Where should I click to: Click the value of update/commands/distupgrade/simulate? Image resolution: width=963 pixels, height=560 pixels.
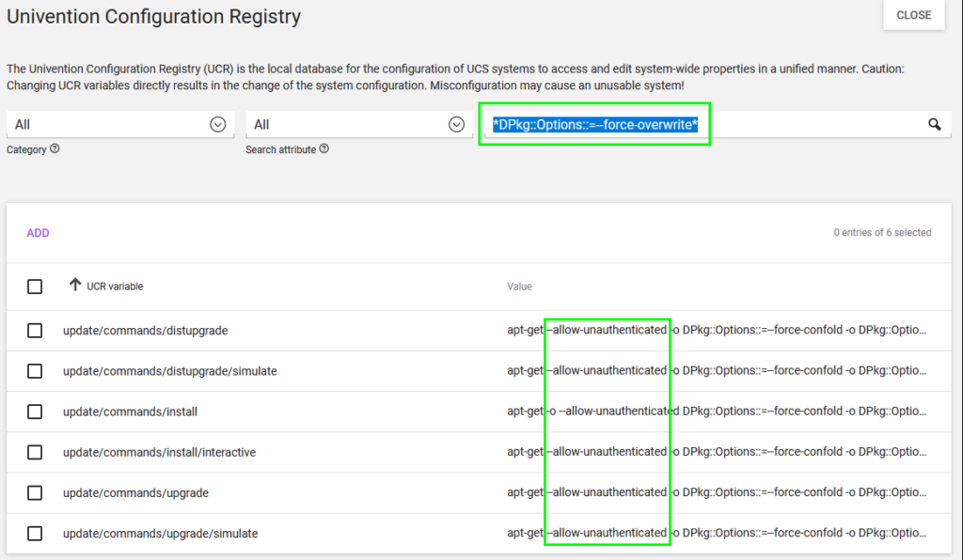tap(717, 370)
